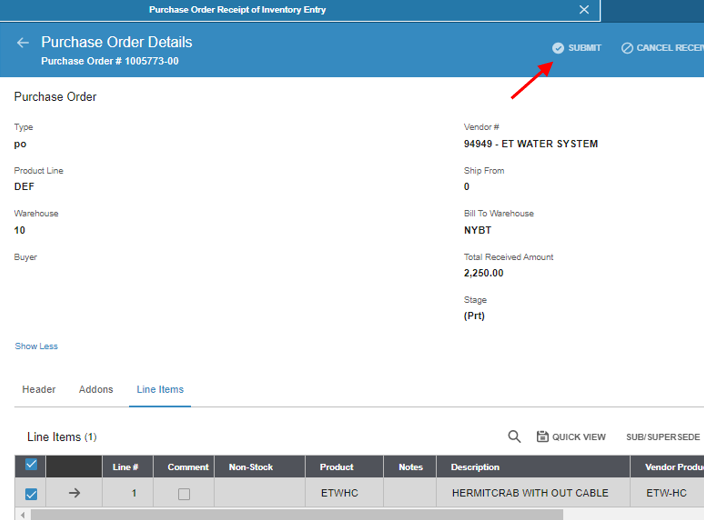Select Purchase Order # 1005773-00 subtitle

(x=110, y=61)
